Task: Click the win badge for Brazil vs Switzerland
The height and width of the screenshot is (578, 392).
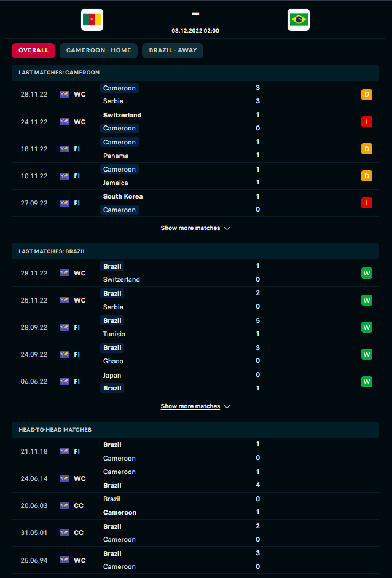Action: [x=367, y=273]
